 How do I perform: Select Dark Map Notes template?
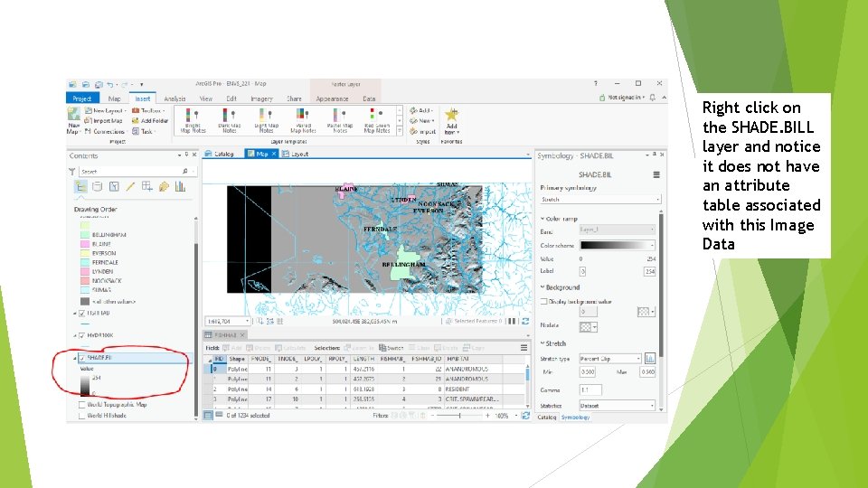(229, 120)
